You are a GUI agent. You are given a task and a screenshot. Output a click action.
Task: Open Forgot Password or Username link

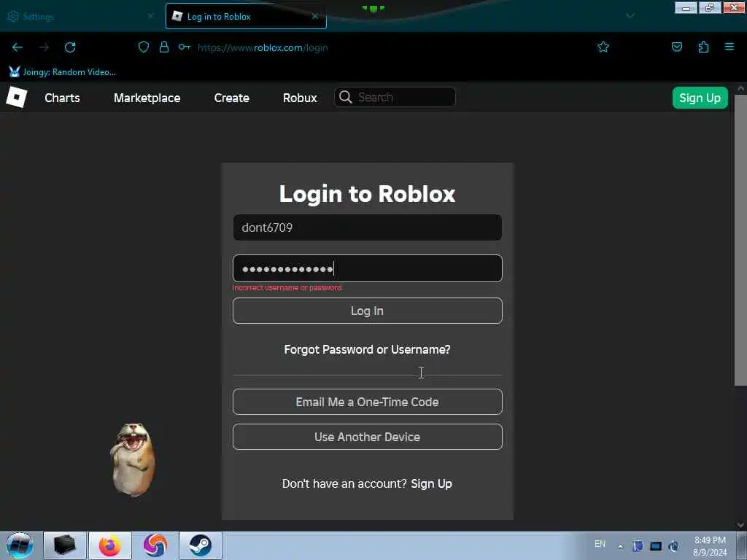click(x=368, y=349)
